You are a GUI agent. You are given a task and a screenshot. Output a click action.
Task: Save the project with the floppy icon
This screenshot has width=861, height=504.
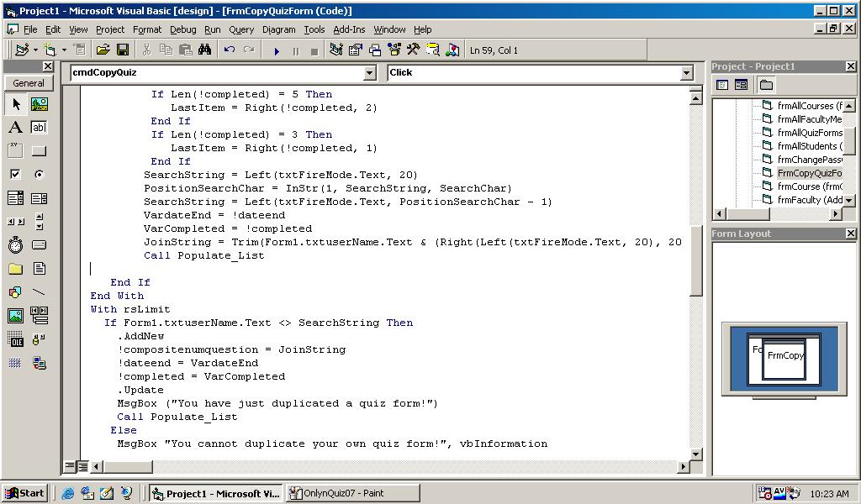pyautogui.click(x=123, y=50)
